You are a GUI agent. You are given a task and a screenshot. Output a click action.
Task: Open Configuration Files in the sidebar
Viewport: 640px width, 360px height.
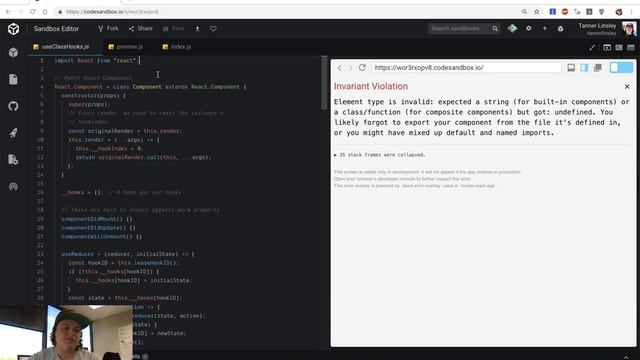[13, 160]
